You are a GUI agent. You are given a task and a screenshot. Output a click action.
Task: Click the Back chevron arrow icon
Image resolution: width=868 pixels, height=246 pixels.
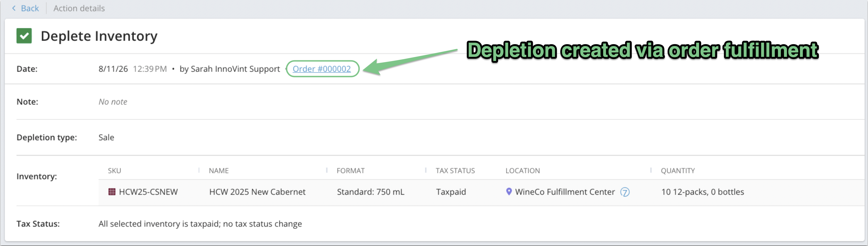pos(14,8)
